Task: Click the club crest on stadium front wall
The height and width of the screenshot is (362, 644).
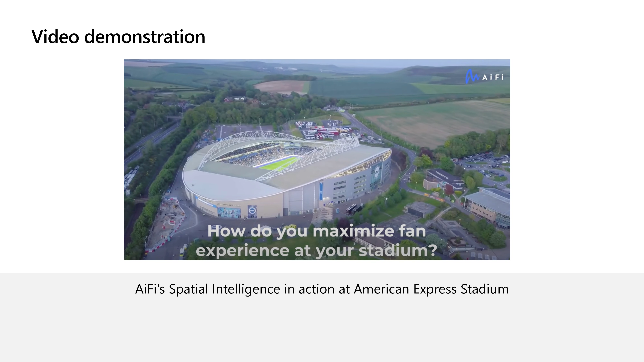Action: pos(252,212)
